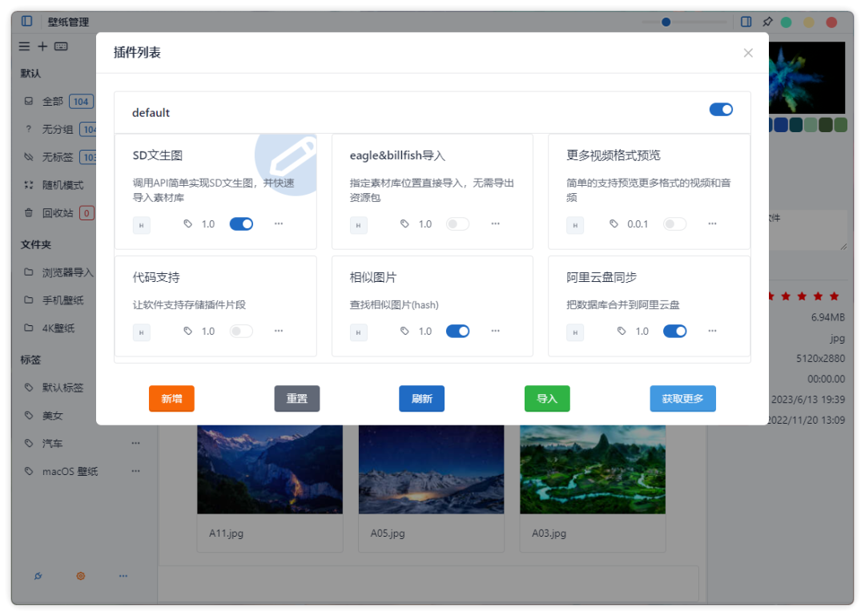
Task: Open the 4K壁纸 folder
Action: coord(58,328)
